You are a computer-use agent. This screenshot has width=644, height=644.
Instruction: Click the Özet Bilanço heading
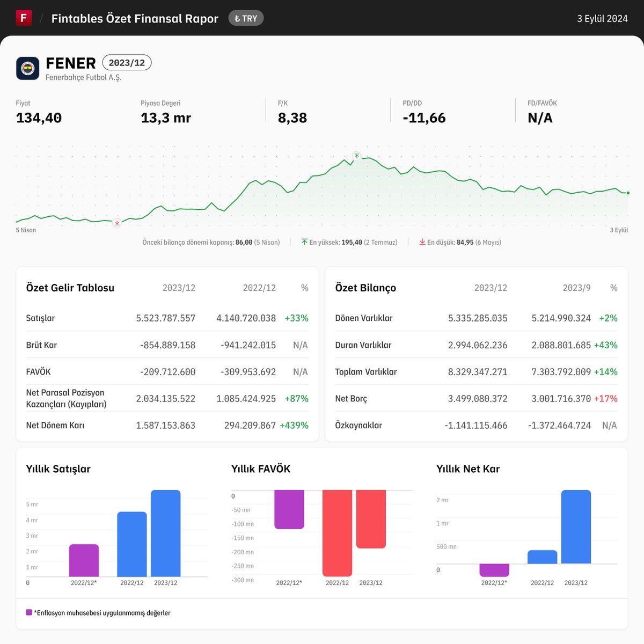tap(365, 288)
